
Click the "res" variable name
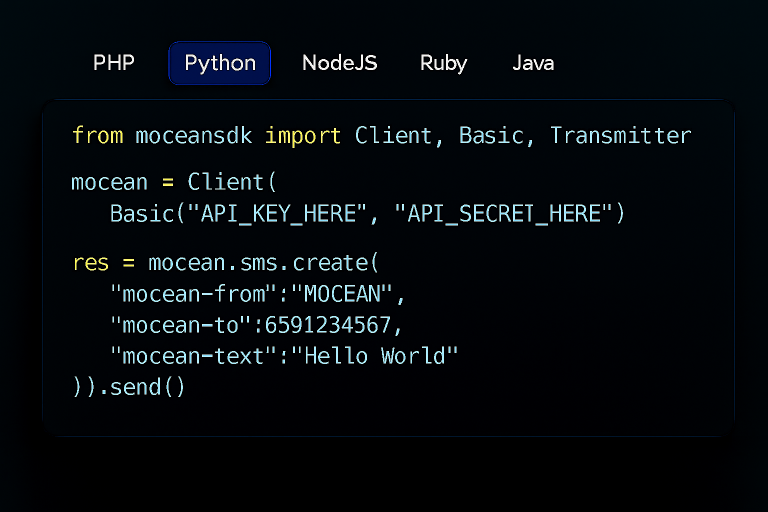(90, 264)
